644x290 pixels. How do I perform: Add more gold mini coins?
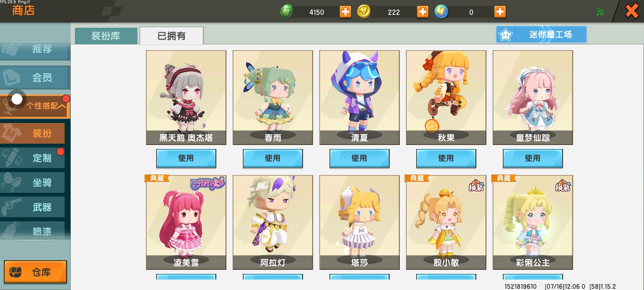423,12
